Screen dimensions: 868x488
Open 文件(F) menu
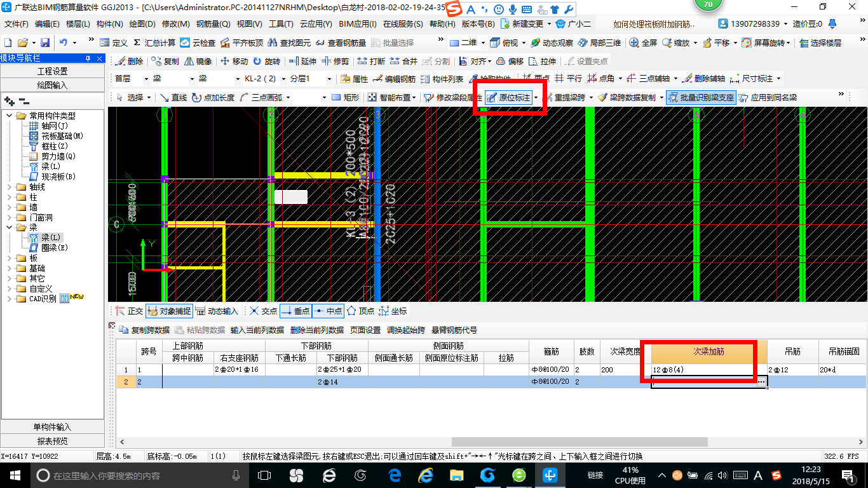tap(16, 24)
